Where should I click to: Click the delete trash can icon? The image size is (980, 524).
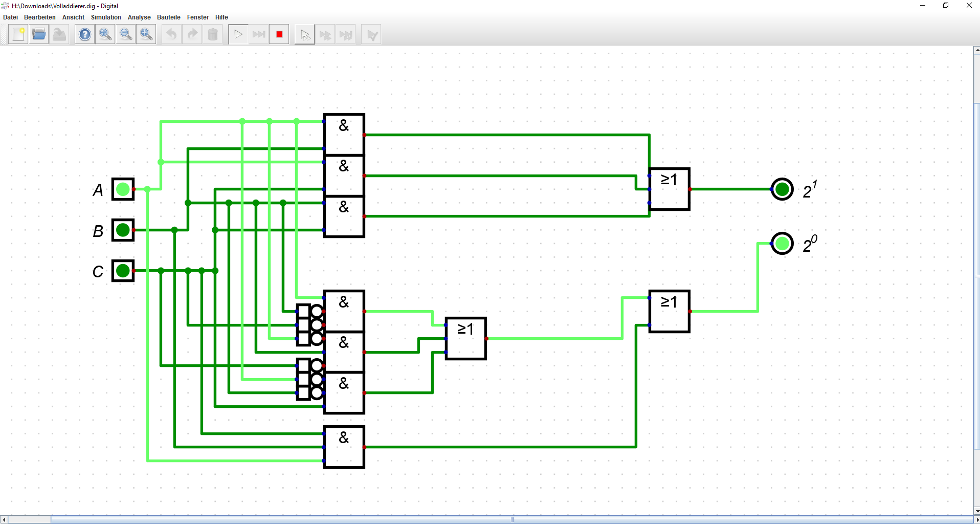(x=213, y=35)
